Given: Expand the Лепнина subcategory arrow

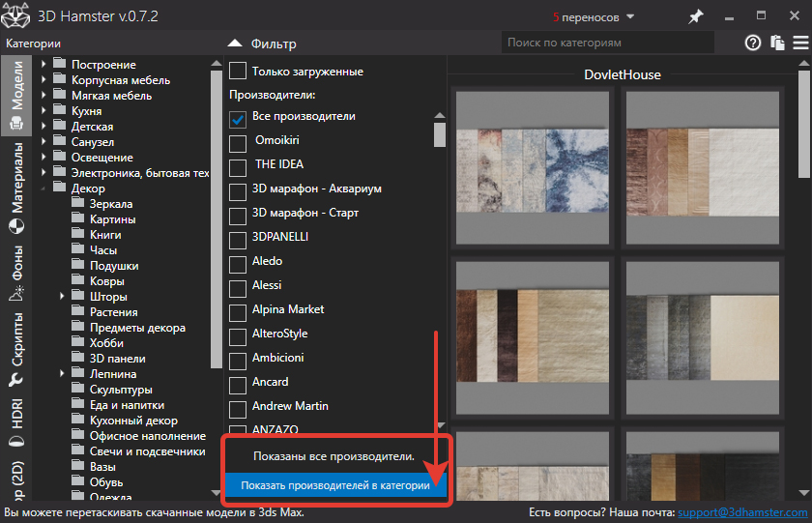Looking at the screenshot, I should (62, 373).
